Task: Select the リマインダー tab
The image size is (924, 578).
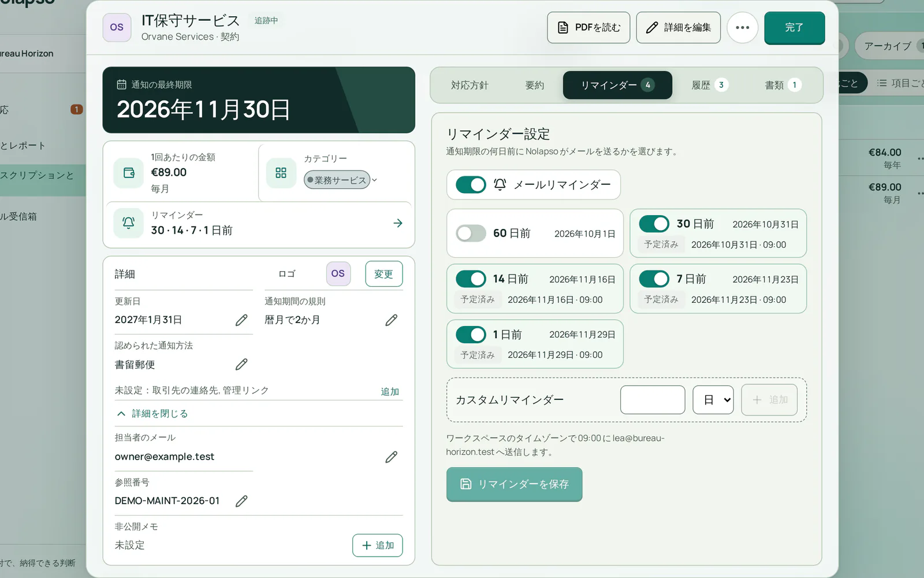Action: pos(617,85)
